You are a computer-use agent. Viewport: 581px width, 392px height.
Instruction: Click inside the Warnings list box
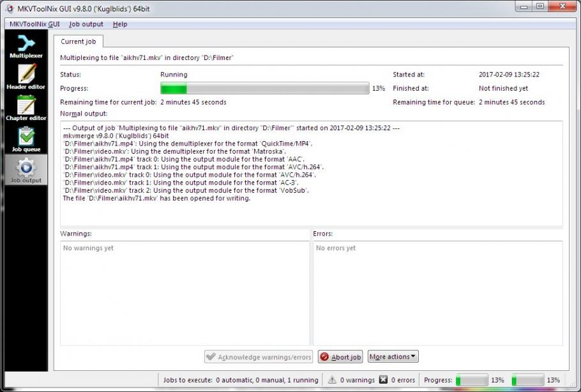coord(185,293)
